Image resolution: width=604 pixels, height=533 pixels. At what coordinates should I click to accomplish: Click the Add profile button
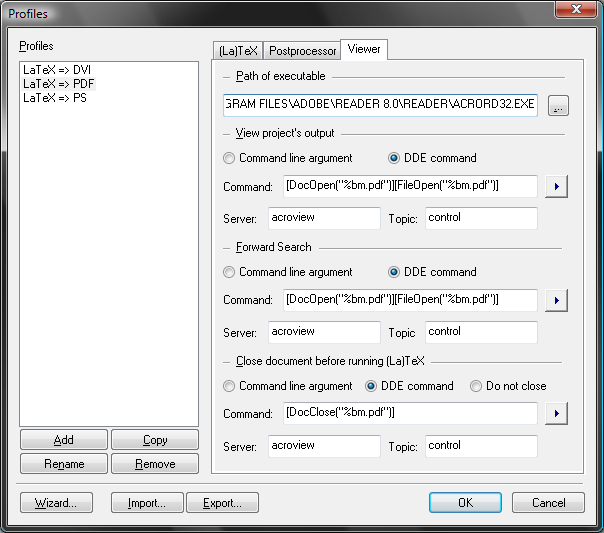coord(64,439)
